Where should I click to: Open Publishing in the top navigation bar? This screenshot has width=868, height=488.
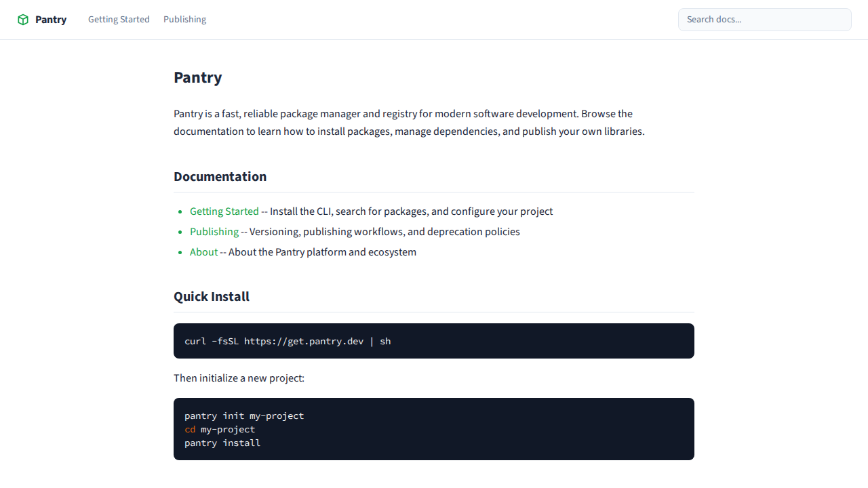coord(184,20)
